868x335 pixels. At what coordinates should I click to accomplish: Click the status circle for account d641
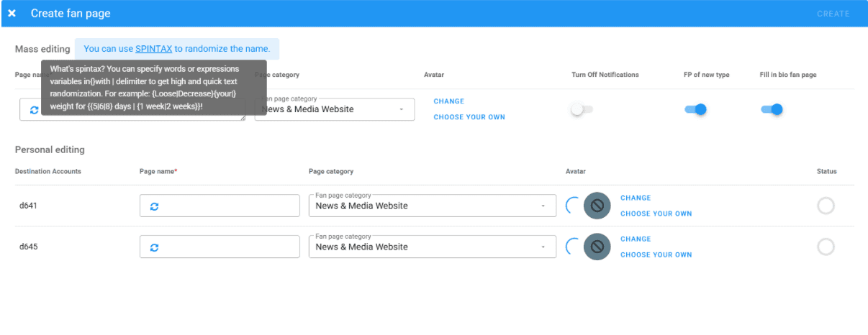pyautogui.click(x=826, y=206)
